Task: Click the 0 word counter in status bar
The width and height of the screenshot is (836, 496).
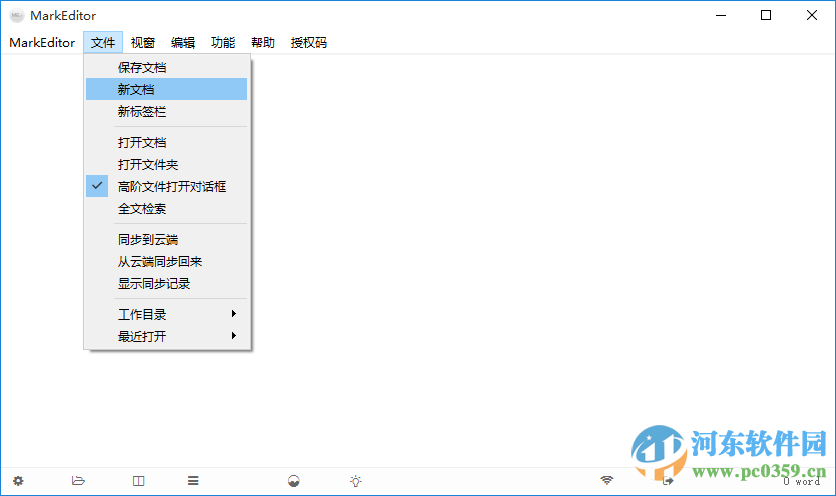Action: [x=801, y=481]
